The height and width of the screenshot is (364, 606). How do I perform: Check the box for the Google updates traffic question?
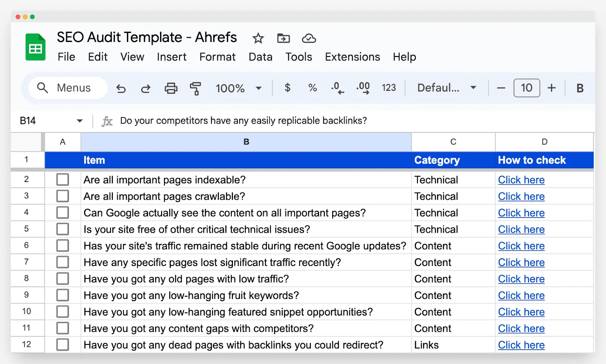(62, 245)
